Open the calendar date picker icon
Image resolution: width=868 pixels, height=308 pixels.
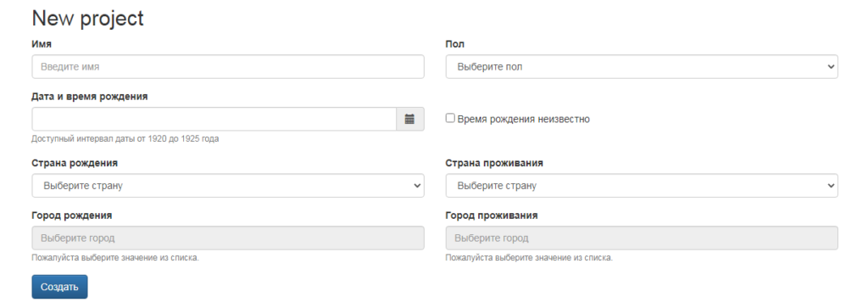(x=409, y=119)
